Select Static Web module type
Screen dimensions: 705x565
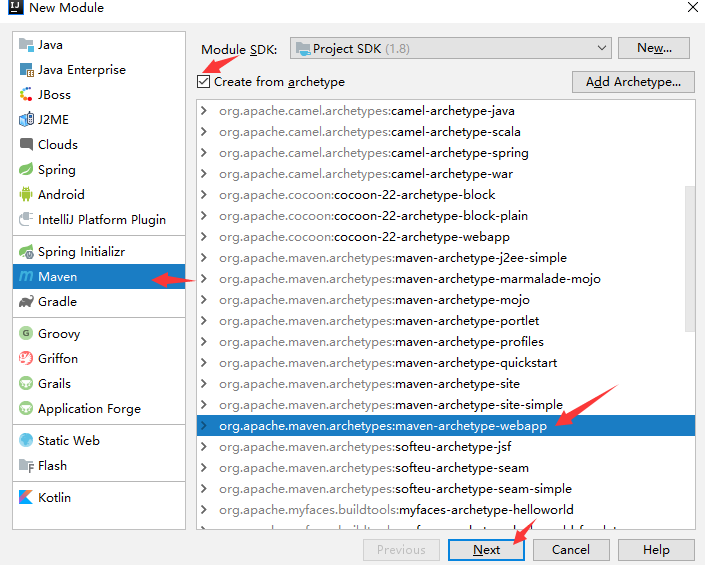click(x=99, y=440)
